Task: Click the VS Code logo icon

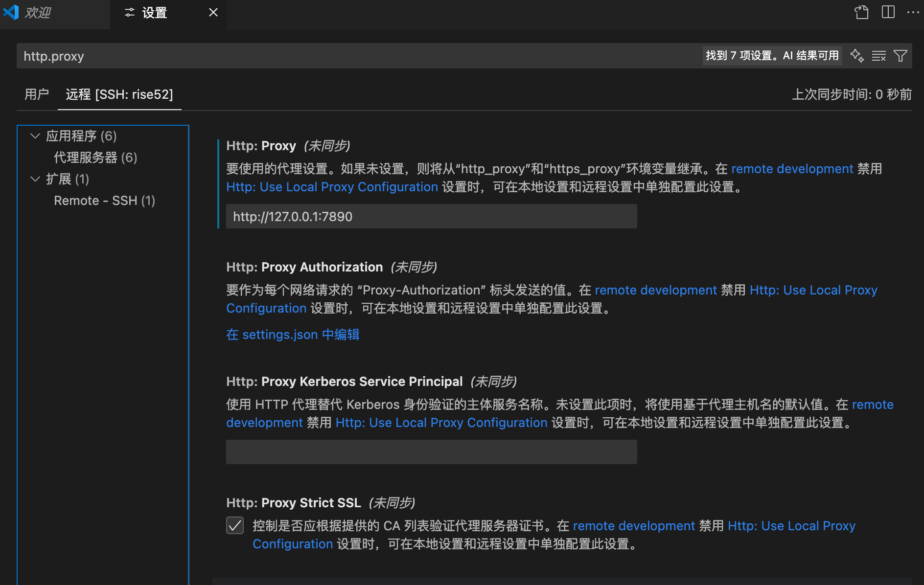Action: coord(11,12)
